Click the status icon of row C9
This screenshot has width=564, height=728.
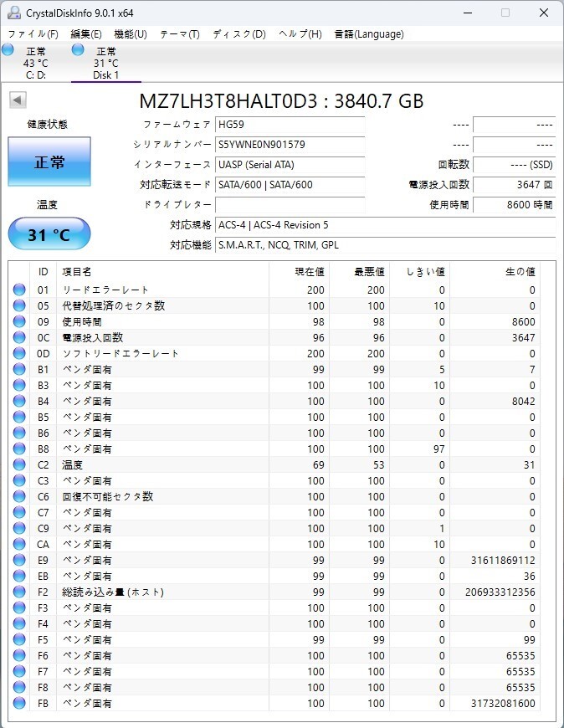[x=19, y=528]
